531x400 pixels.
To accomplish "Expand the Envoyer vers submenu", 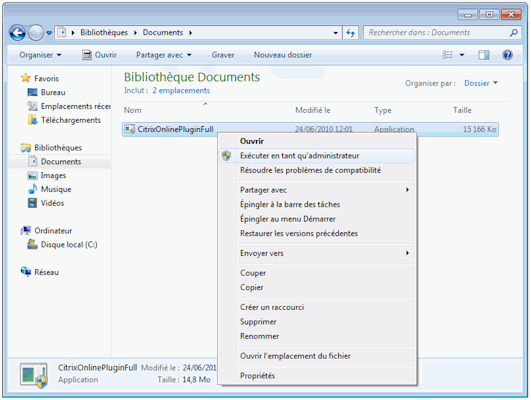I will 317,253.
